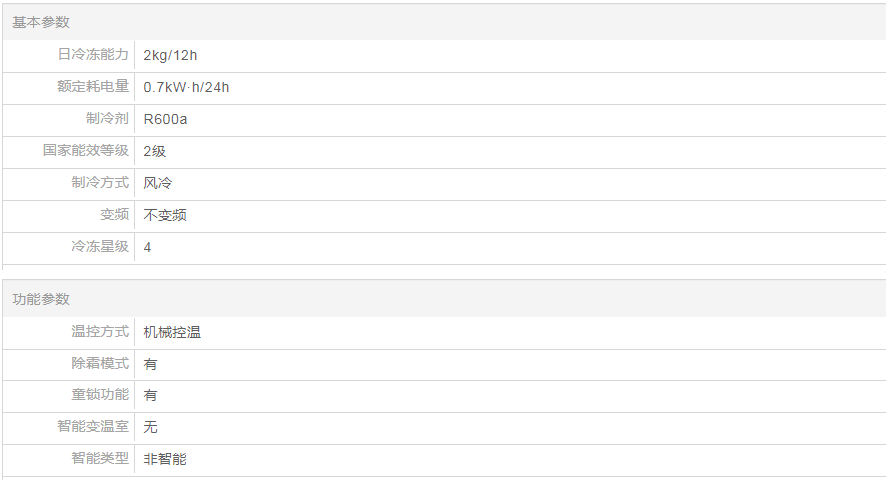The height and width of the screenshot is (480, 890).
Task: Select the 童锁功能 label
Action: [100, 395]
